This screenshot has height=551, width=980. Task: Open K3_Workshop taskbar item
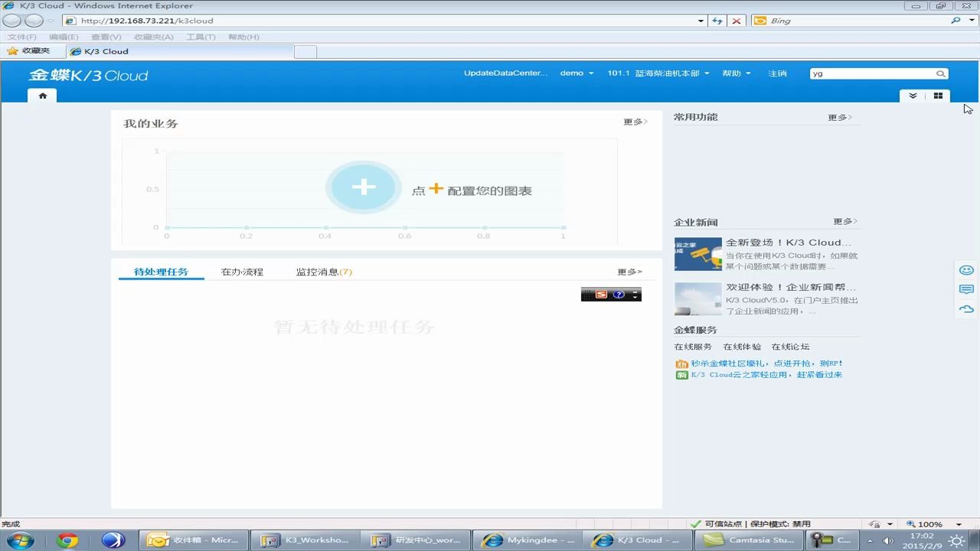coord(306,540)
